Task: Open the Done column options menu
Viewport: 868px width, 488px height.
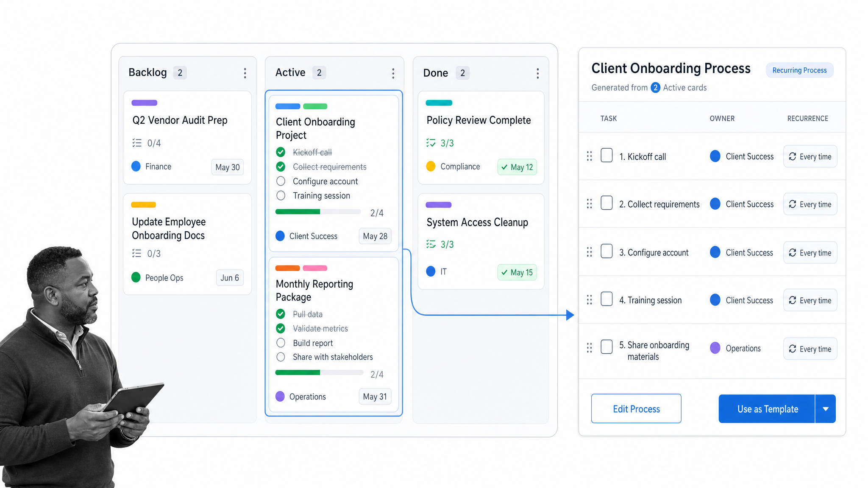Action: tap(538, 73)
